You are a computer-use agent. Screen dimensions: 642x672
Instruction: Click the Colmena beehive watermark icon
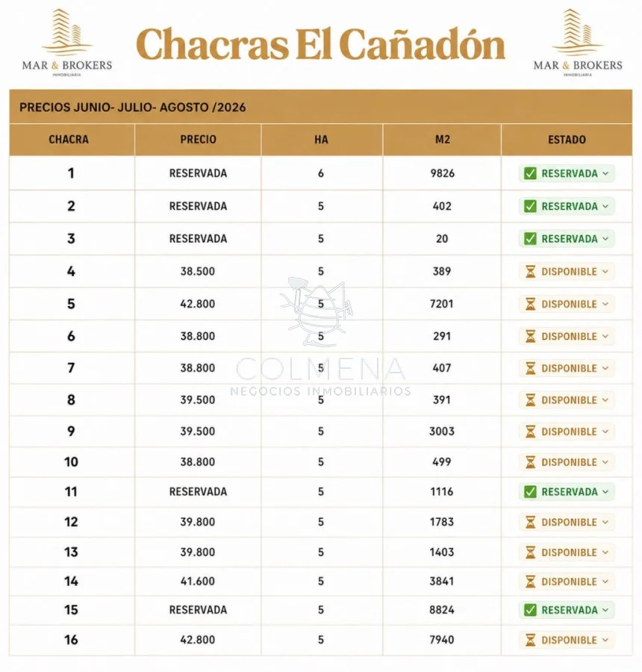pyautogui.click(x=317, y=311)
